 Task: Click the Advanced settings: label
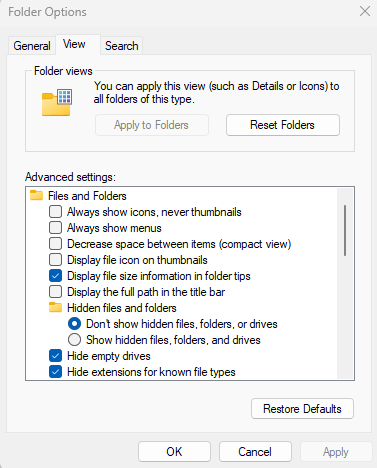pos(70,177)
